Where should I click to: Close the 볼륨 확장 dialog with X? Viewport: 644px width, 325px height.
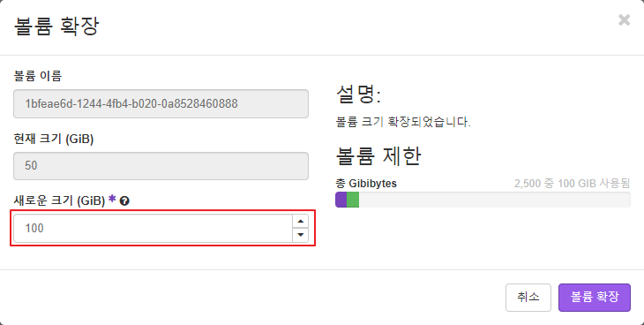pos(624,19)
